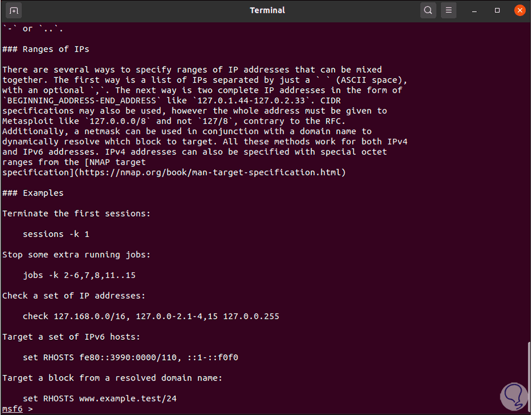Screen dimensions: 532x415
Task: Click the Terminal title in header bar
Action: 267,10
